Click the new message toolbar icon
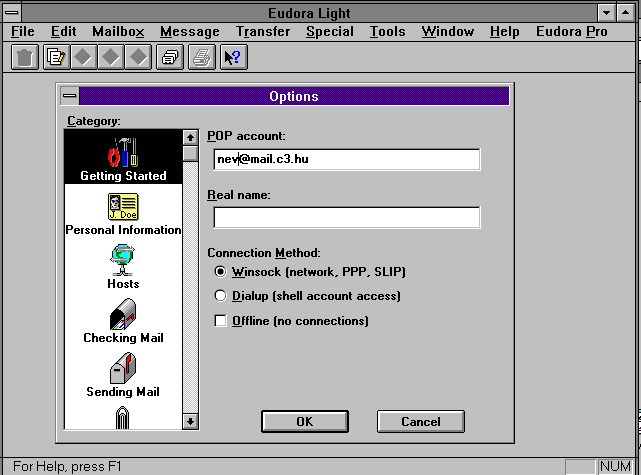 56,57
